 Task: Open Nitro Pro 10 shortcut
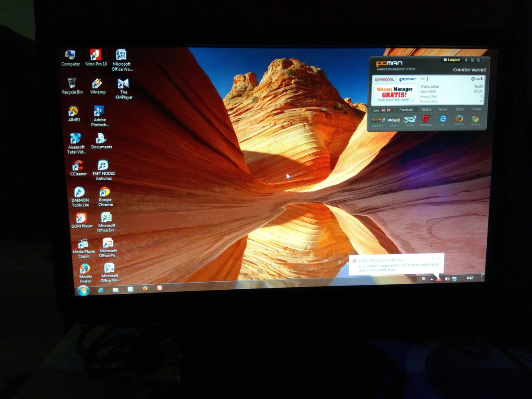[x=96, y=58]
